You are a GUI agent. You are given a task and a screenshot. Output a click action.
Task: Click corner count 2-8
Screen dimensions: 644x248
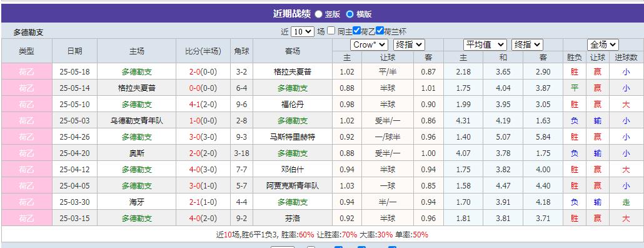click(x=241, y=120)
